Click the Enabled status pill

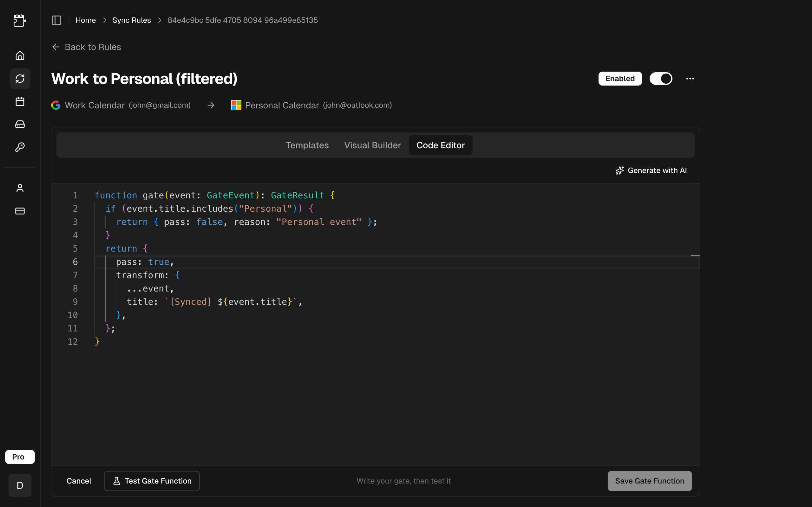point(619,79)
